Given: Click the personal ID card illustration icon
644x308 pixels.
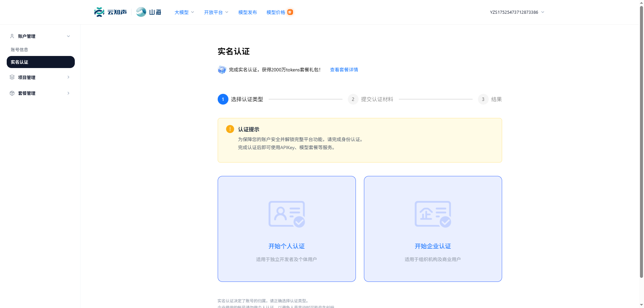Looking at the screenshot, I should pos(286,214).
